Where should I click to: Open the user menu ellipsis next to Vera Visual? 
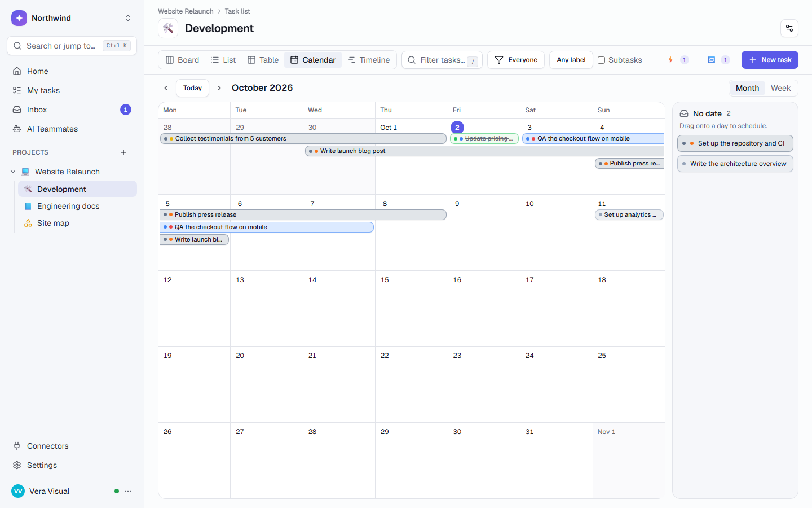click(x=128, y=491)
